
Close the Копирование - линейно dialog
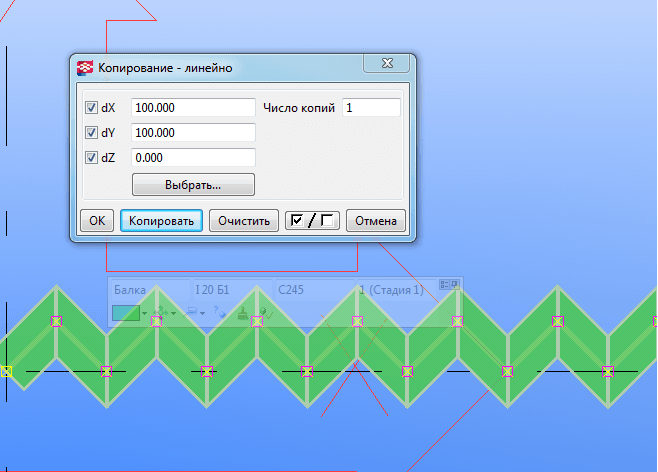[386, 63]
